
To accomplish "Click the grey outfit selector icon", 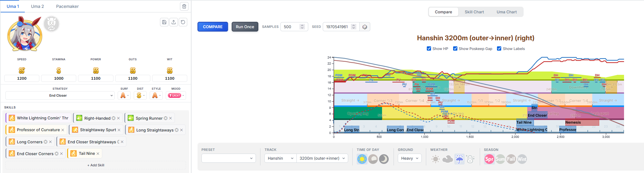I will pos(51,24).
